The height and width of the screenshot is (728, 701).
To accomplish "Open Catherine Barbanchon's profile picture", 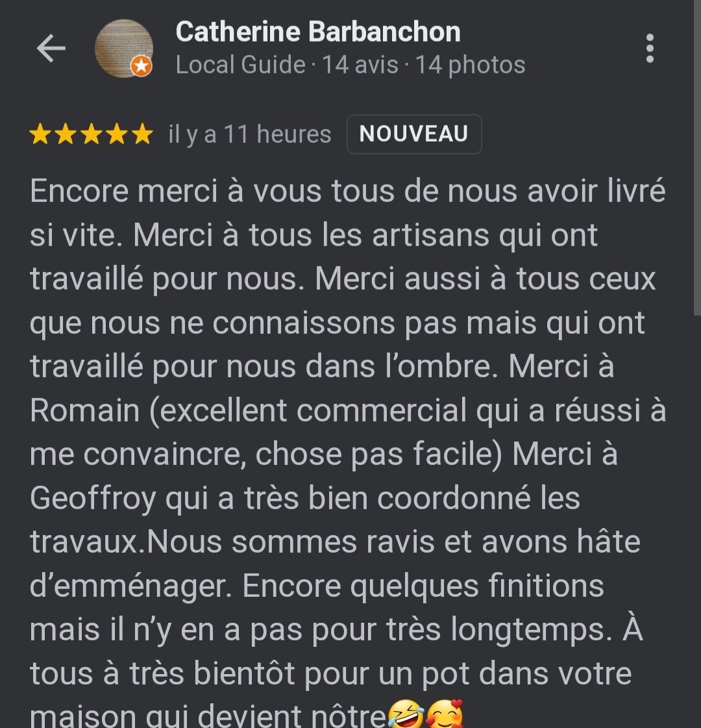I will 124,48.
